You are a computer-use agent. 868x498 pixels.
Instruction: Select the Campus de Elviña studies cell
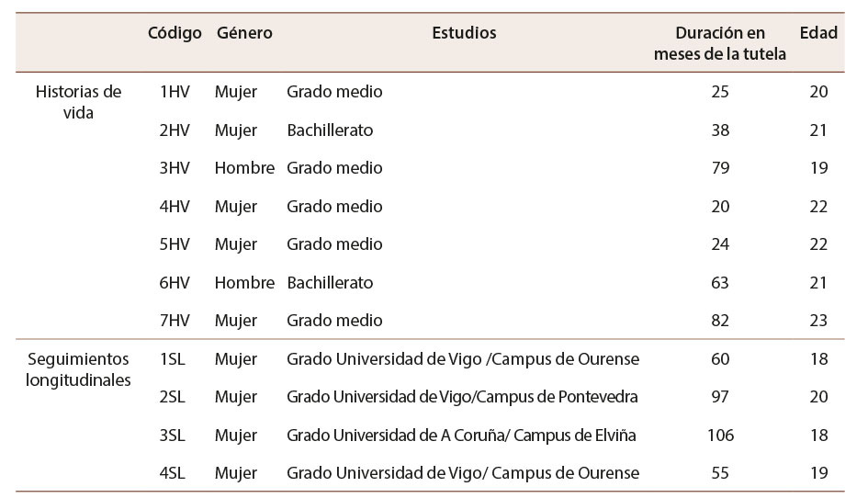click(461, 435)
